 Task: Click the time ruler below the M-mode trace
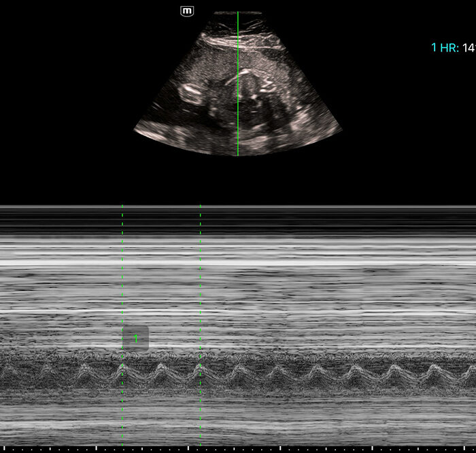click(x=238, y=448)
